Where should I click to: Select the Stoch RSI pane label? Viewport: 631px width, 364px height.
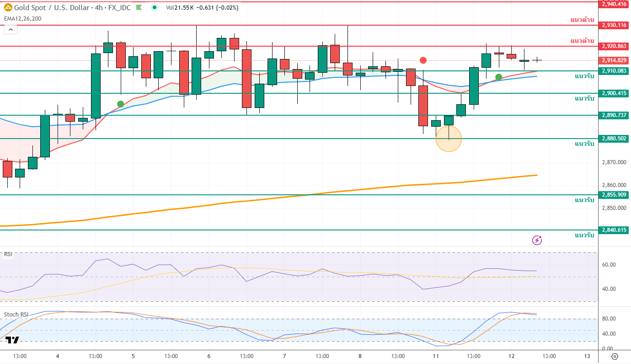[x=16, y=315]
